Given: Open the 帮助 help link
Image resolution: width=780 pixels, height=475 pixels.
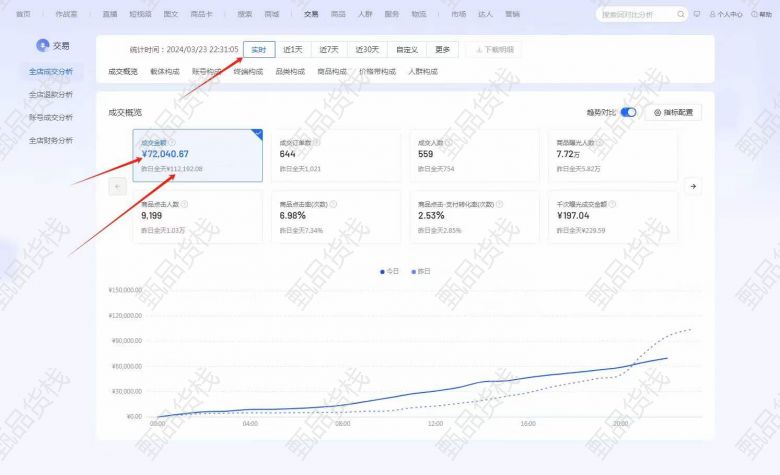Looking at the screenshot, I should tap(763, 15).
